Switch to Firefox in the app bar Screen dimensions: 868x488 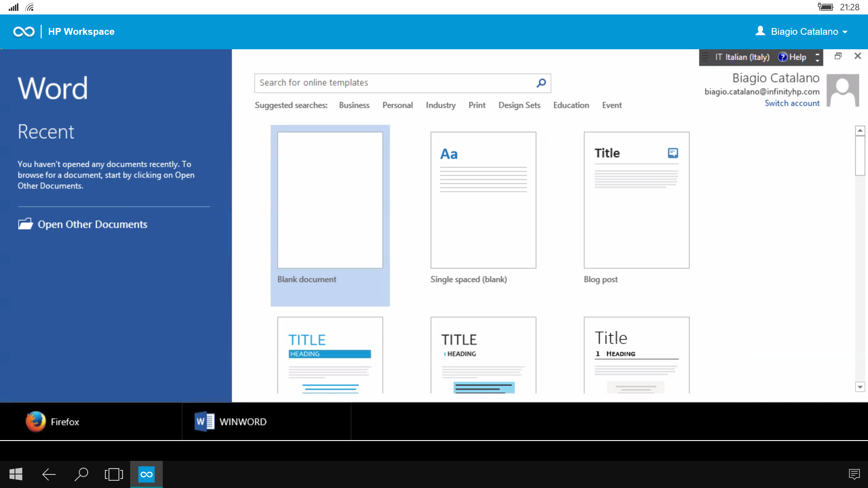(x=91, y=422)
